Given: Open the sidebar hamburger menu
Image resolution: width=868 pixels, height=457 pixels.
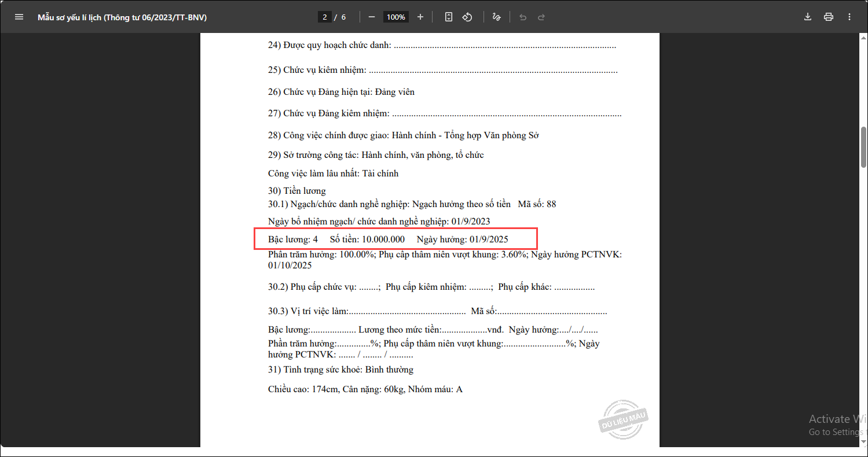Looking at the screenshot, I should click(x=19, y=17).
